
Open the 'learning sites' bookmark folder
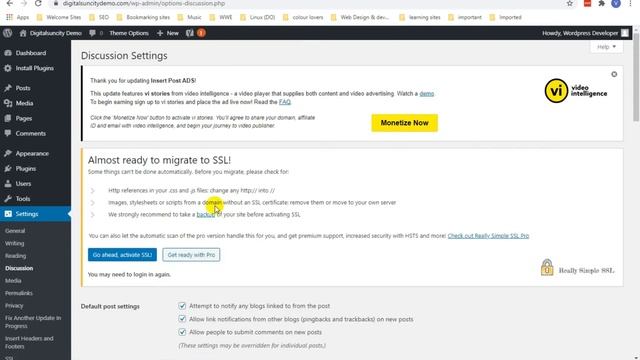pyautogui.click(x=420, y=18)
